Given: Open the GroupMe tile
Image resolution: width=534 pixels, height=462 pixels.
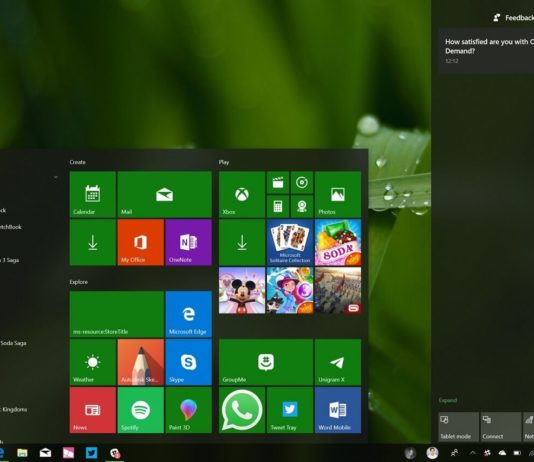Looking at the screenshot, I should point(266,362).
